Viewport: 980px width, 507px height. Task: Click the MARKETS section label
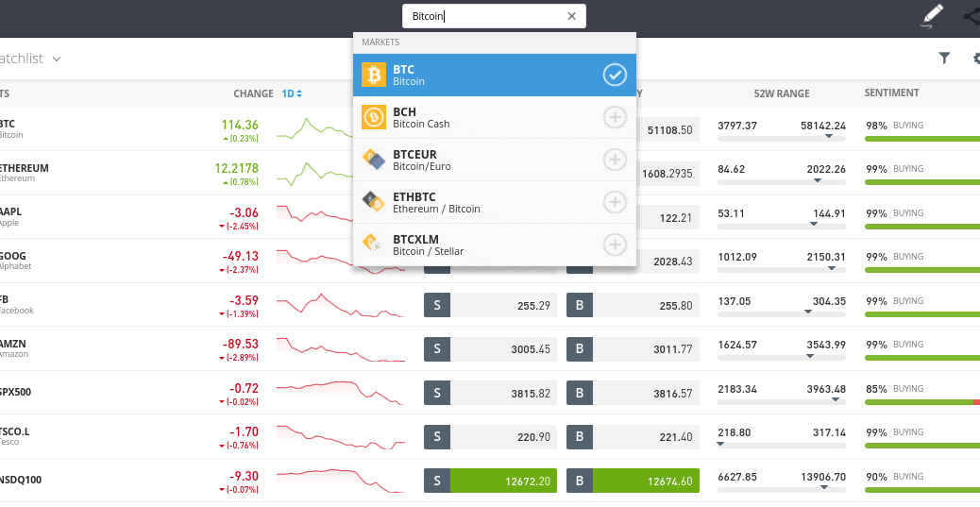(380, 42)
